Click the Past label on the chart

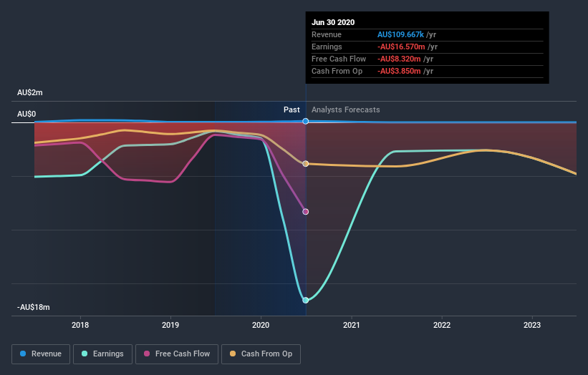tap(291, 109)
